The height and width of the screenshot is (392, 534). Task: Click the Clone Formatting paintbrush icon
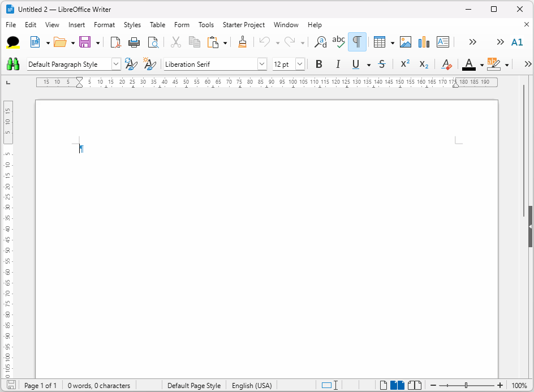click(x=243, y=42)
